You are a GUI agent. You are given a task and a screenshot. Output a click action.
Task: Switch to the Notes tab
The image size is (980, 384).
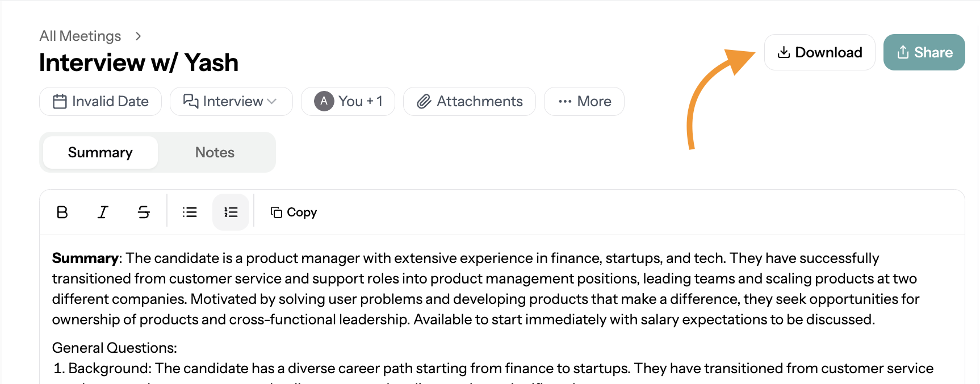pos(215,152)
